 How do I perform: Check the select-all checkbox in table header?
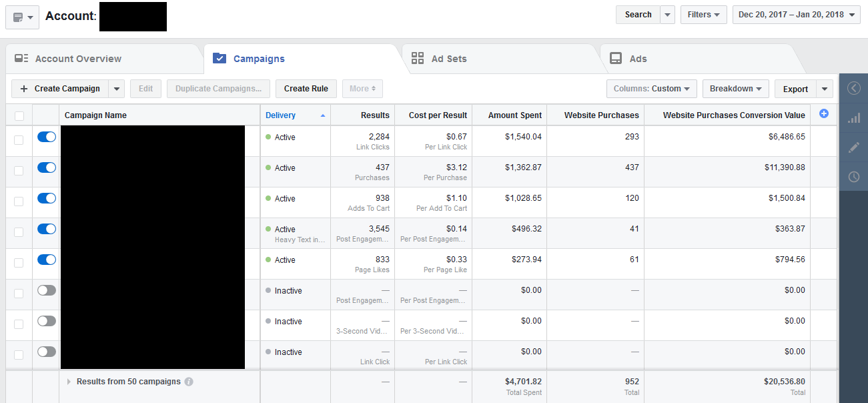pyautogui.click(x=19, y=115)
